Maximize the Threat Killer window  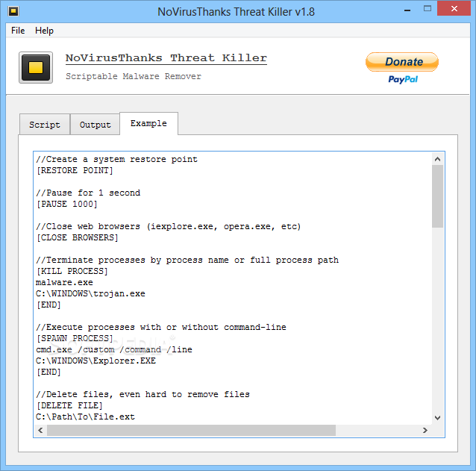coord(428,9)
